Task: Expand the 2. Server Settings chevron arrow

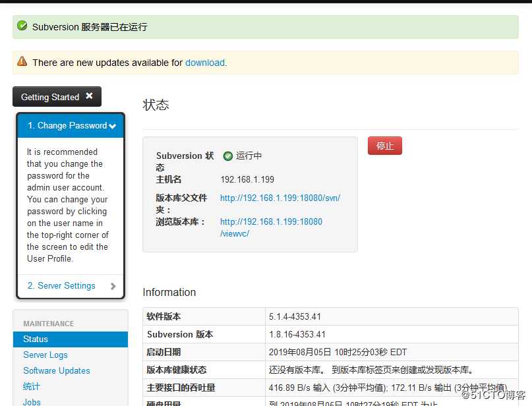Action: [x=113, y=286]
